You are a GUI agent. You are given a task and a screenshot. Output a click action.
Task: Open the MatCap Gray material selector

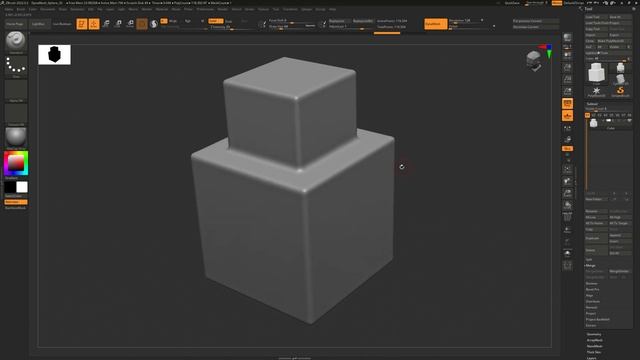pos(16,138)
